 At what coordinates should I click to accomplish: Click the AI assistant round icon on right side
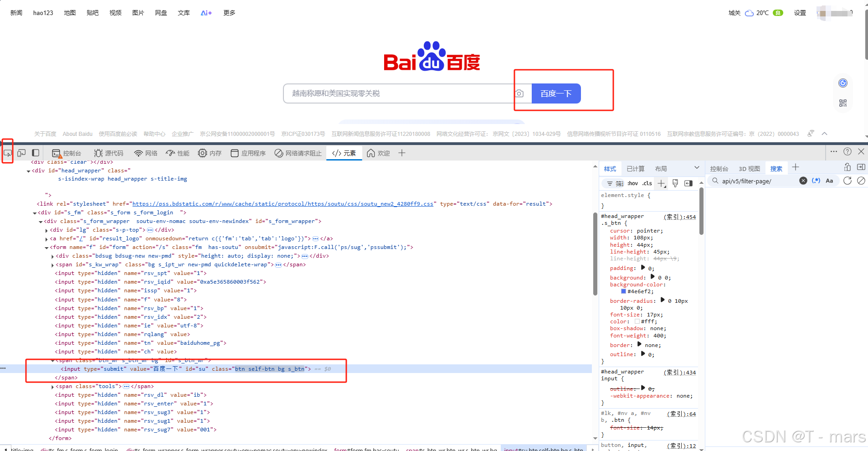click(843, 83)
